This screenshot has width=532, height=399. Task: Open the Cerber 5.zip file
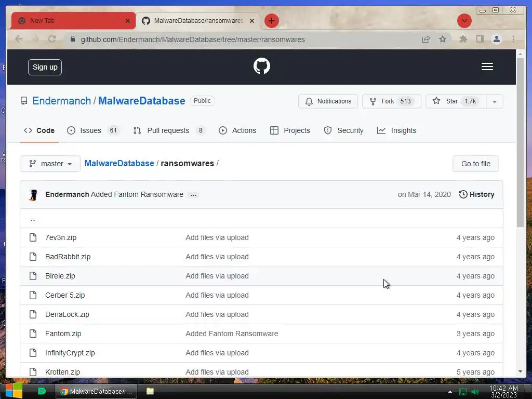pos(65,295)
